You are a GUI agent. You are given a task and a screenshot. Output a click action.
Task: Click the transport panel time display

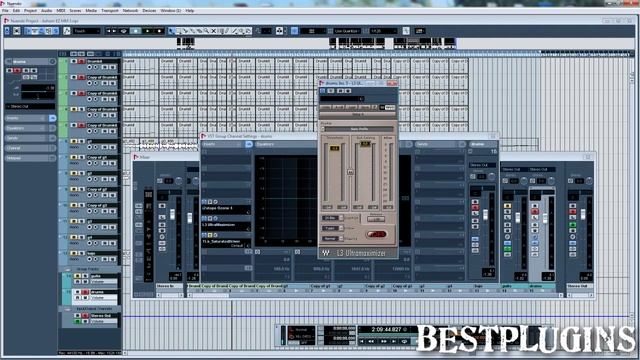click(387, 329)
